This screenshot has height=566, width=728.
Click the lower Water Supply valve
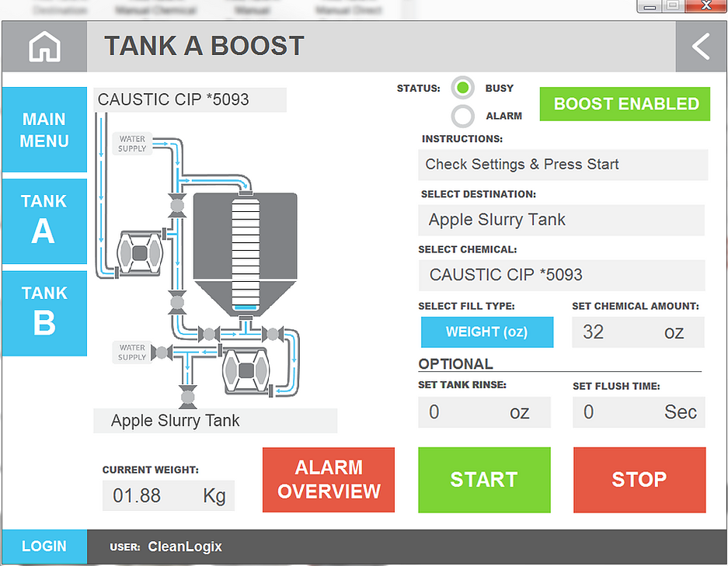[162, 352]
